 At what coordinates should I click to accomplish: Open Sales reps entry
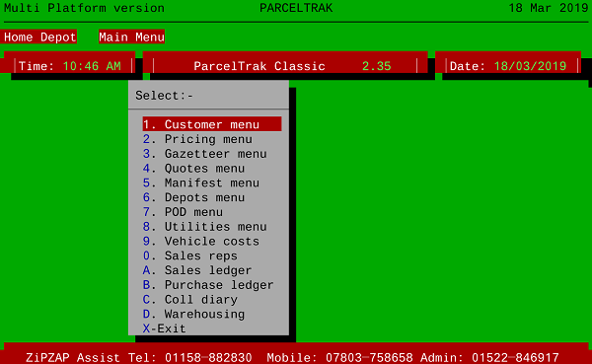pyautogui.click(x=189, y=255)
